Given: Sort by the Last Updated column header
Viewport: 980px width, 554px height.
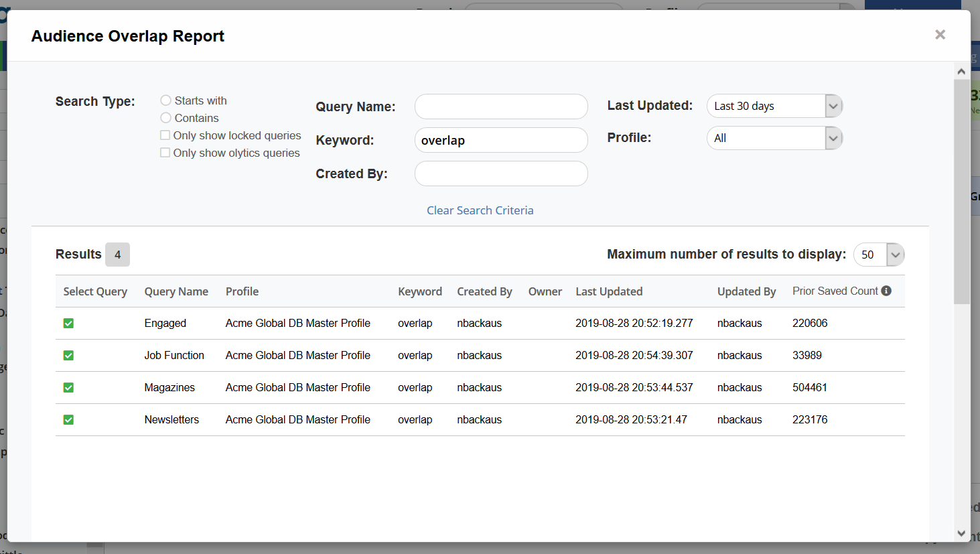Looking at the screenshot, I should click(609, 291).
